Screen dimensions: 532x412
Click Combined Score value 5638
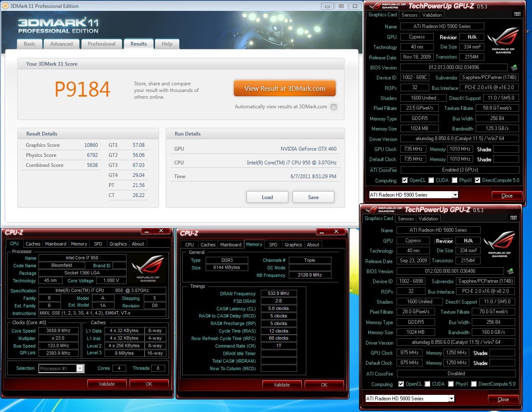point(92,165)
